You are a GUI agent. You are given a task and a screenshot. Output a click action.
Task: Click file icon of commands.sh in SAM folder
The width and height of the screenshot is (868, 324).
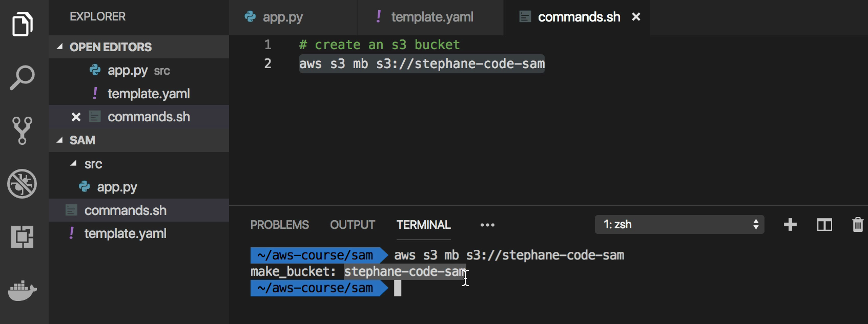pos(72,210)
